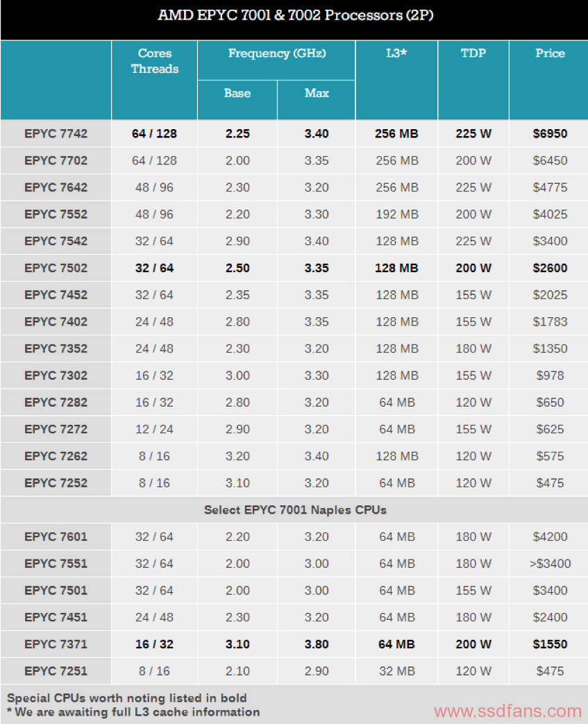The image size is (588, 724).
Task: Click the Select EPYC 7001 Naples CPUs divider
Action: (294, 510)
